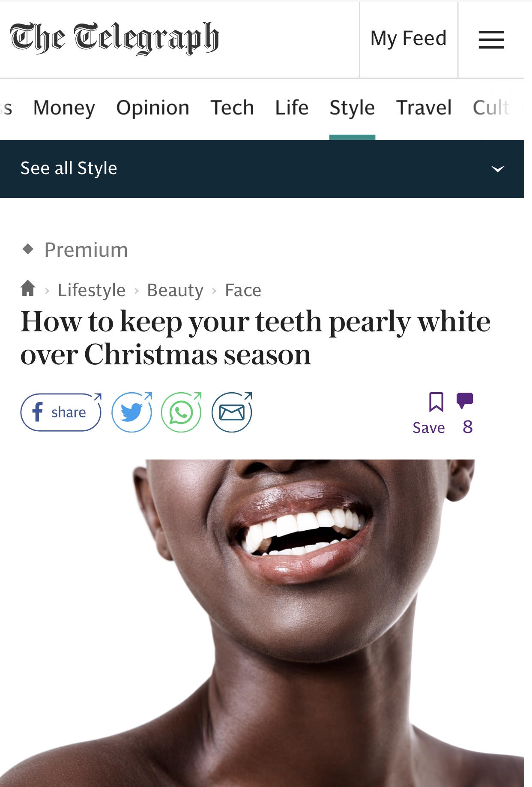Share article on Facebook
Screen dimensions: 532x787
coord(61,412)
